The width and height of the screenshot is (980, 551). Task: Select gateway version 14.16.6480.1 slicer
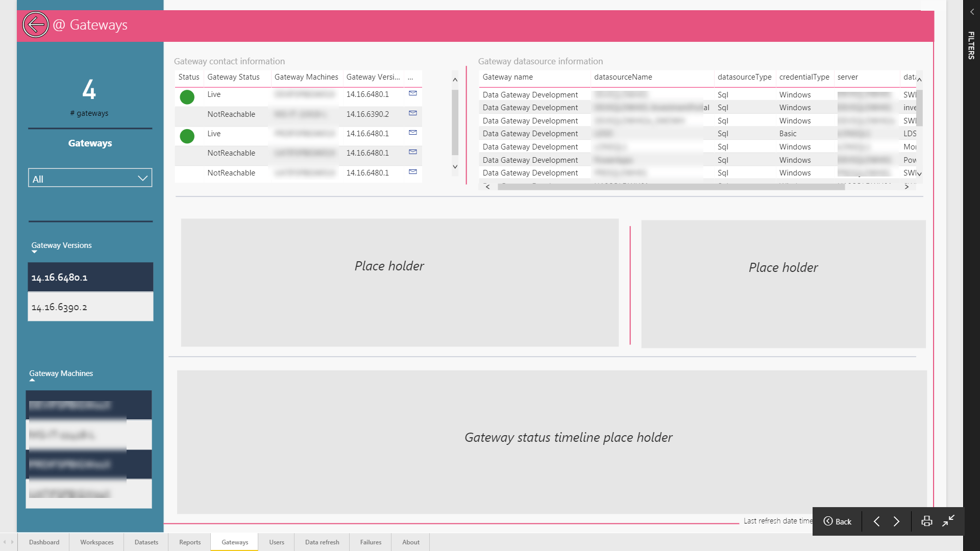tap(90, 277)
